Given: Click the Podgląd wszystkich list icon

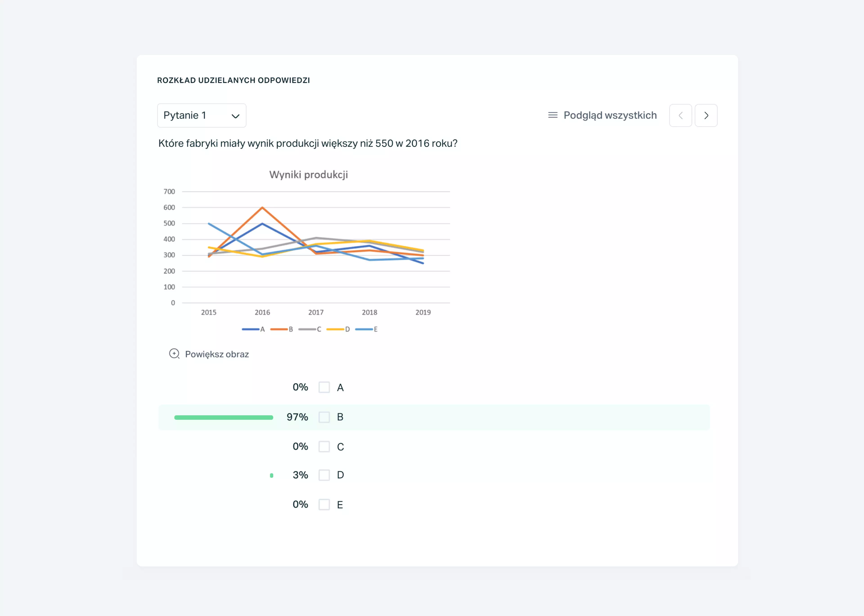Looking at the screenshot, I should tap(553, 115).
